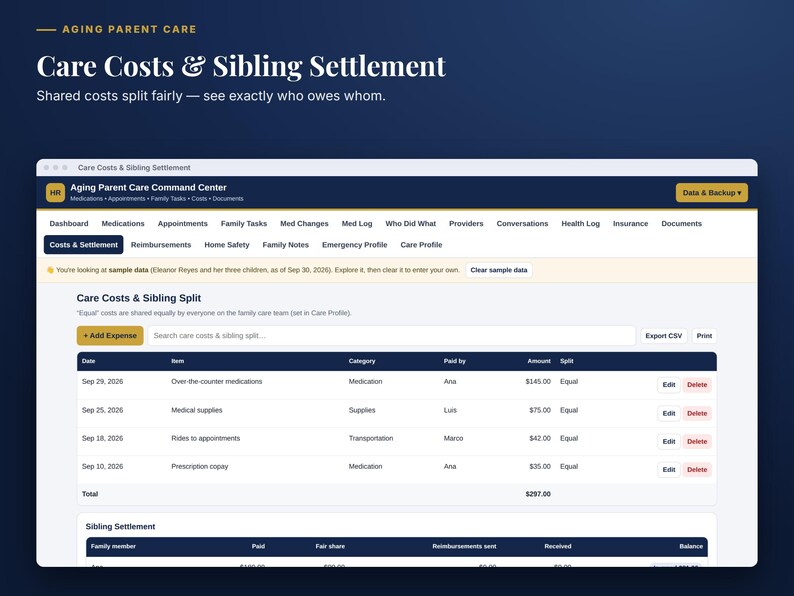
Task: Delete the Prescription copay expense
Action: coord(697,469)
